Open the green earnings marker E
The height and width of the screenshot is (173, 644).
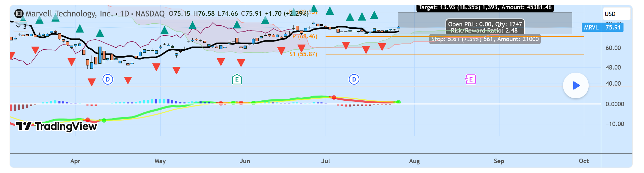click(237, 79)
